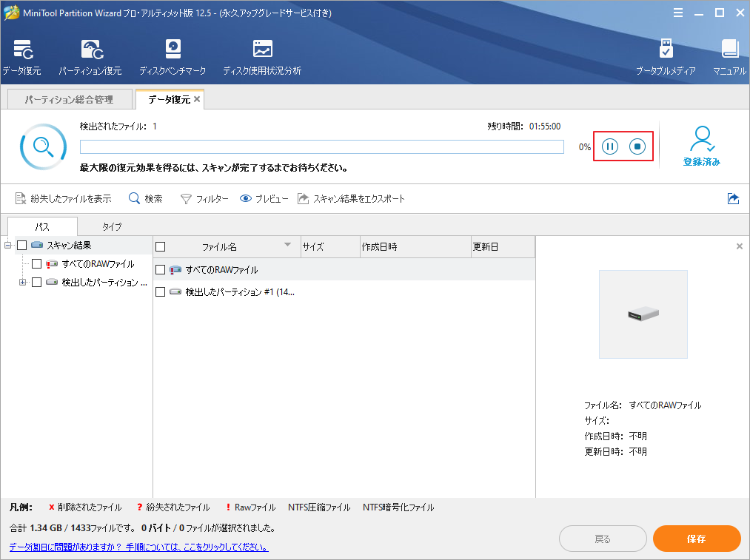Click 検出されたファイル: 1 text
The image size is (750, 560).
coord(118,126)
